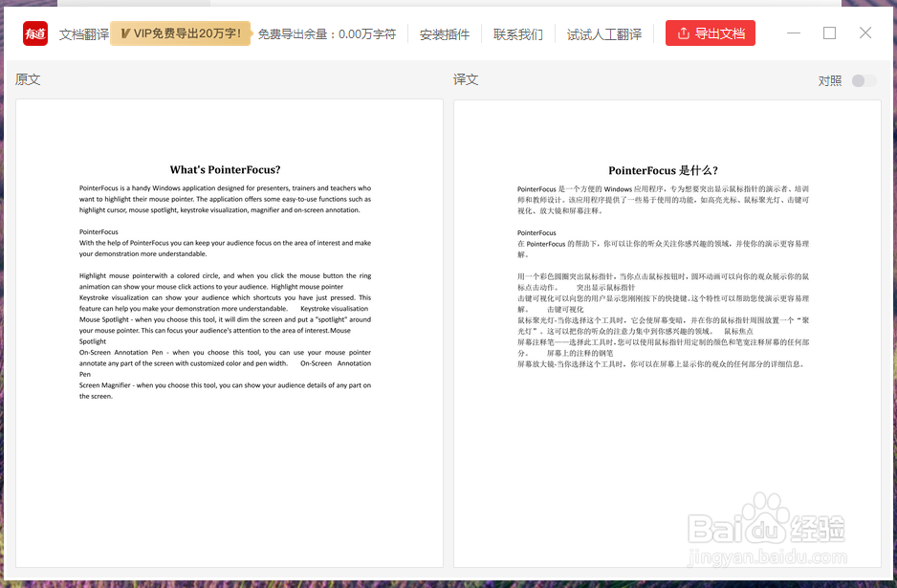Open 安装插件 to install the plugin
897x588 pixels.
[x=445, y=34]
